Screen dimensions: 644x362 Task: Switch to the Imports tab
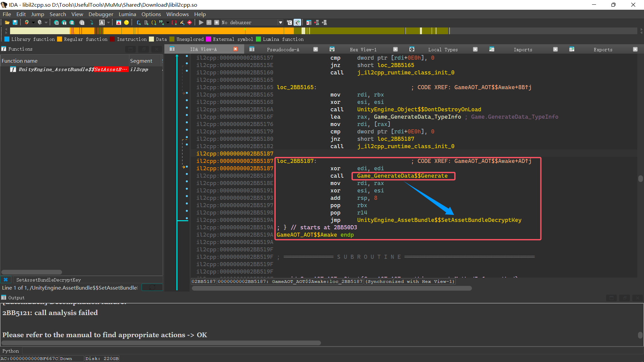tap(523, 49)
